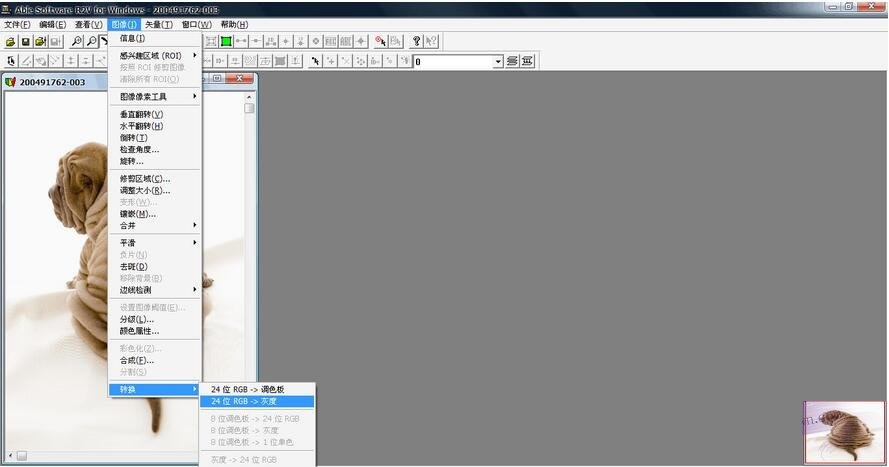Click the red-circle pointer tool icon
Image resolution: width=889 pixels, height=467 pixels.
pyautogui.click(x=380, y=41)
